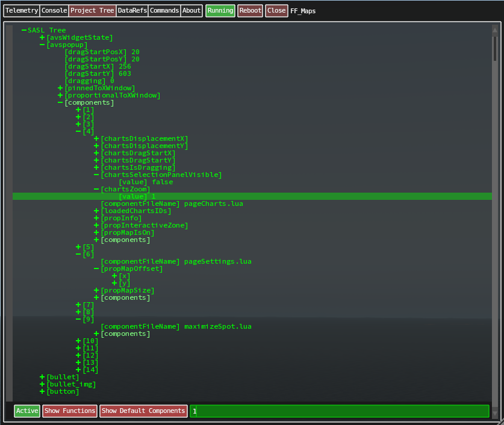Collapse the [chartsZoom] node
This screenshot has height=425, width=504.
coord(96,189)
